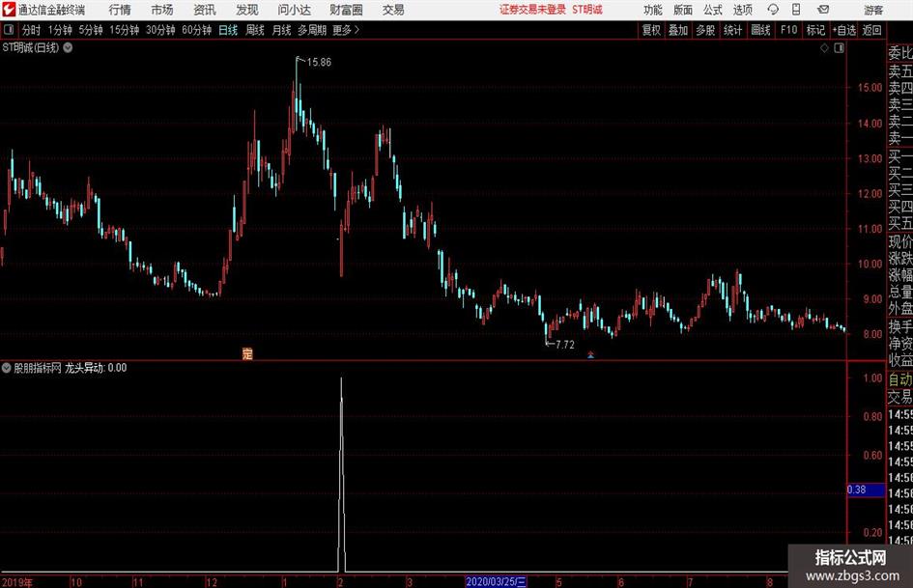Open the 发现 menu
Screen dimensions: 913x588
[x=247, y=10]
